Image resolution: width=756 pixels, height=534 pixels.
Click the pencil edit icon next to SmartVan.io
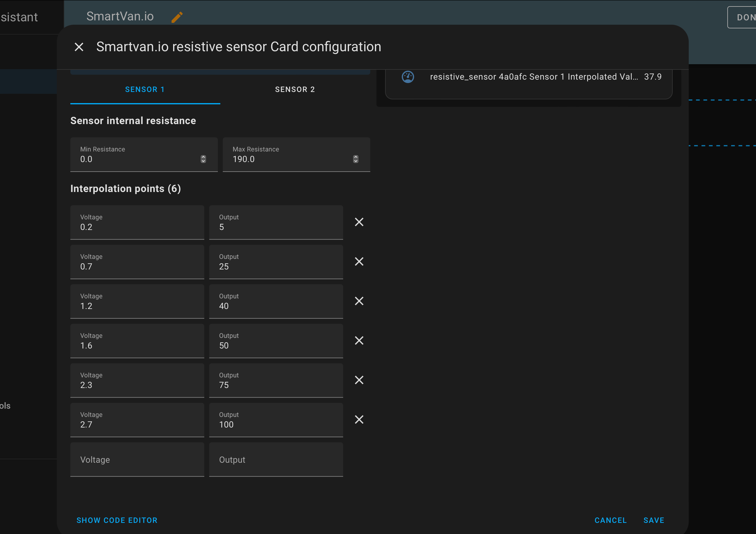[177, 17]
